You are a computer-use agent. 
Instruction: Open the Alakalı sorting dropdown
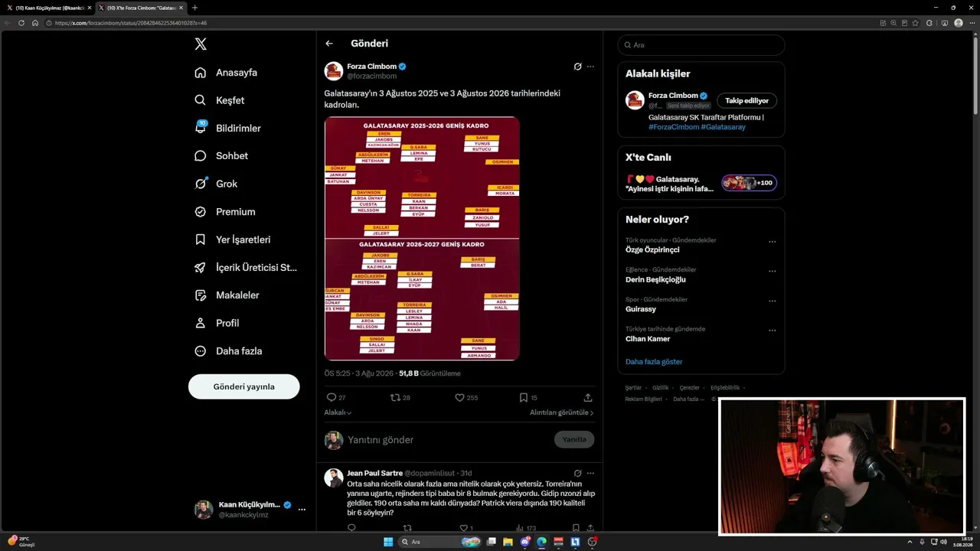[338, 412]
